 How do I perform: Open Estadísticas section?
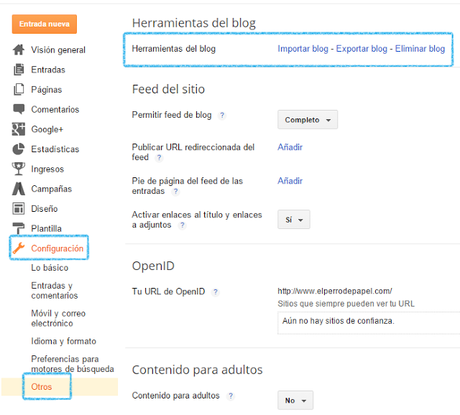click(x=55, y=149)
